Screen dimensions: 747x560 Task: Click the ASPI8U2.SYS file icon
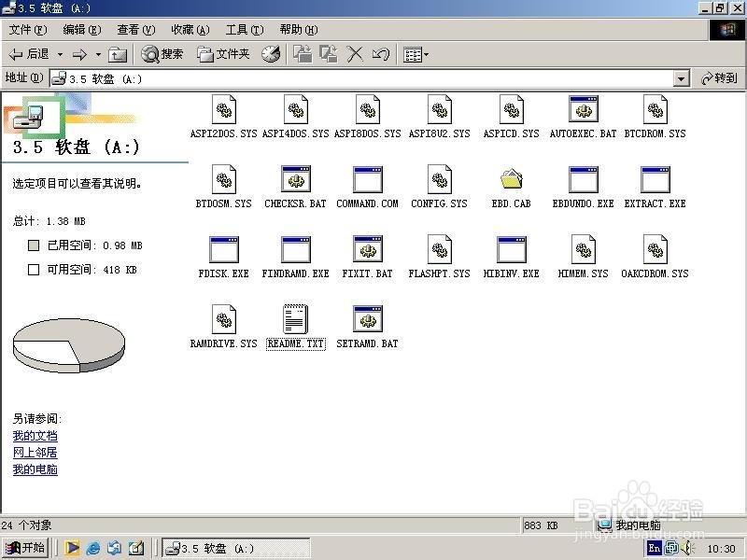[x=439, y=109]
